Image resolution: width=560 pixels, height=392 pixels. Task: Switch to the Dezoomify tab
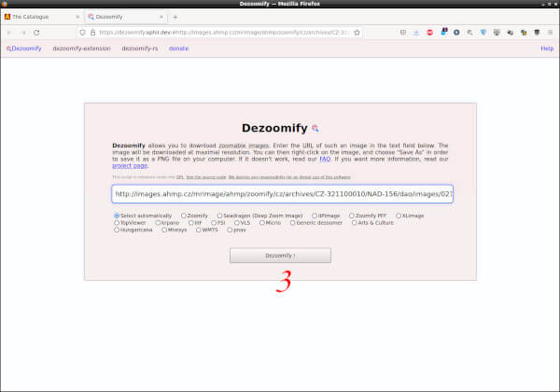coord(126,17)
